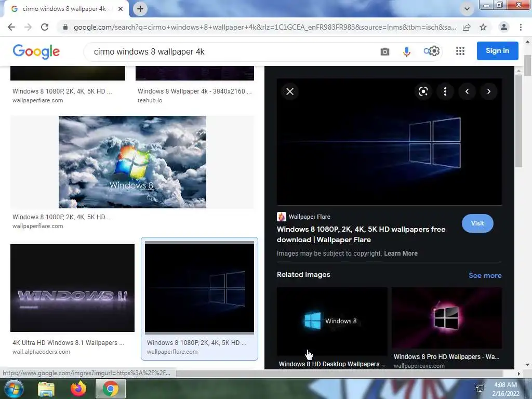Launch Firefox from the taskbar

tap(79, 389)
